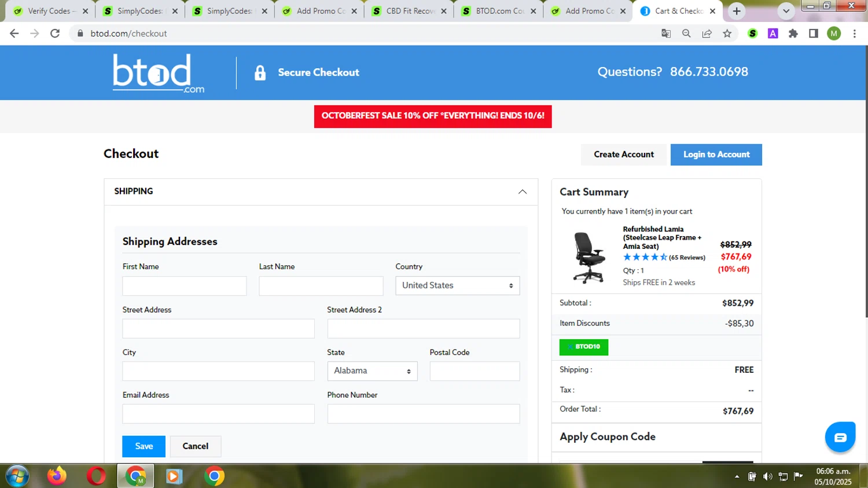Open the SimplyCodes extension icon

[x=752, y=34]
